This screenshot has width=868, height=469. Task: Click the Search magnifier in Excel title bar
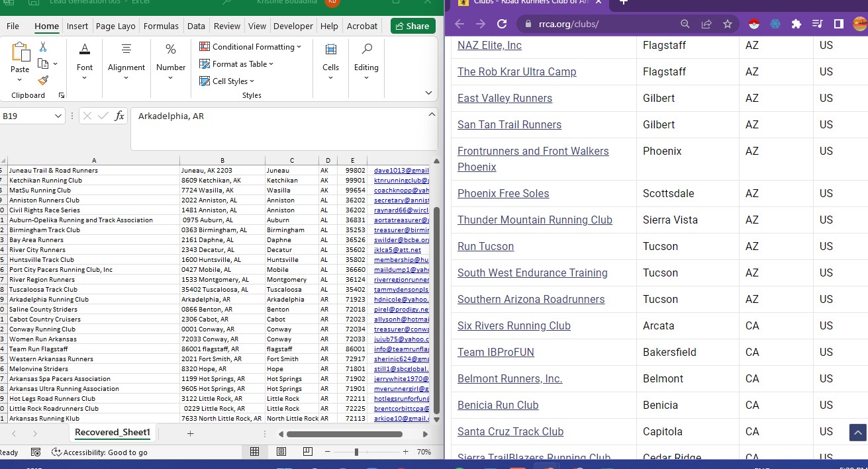226,3
